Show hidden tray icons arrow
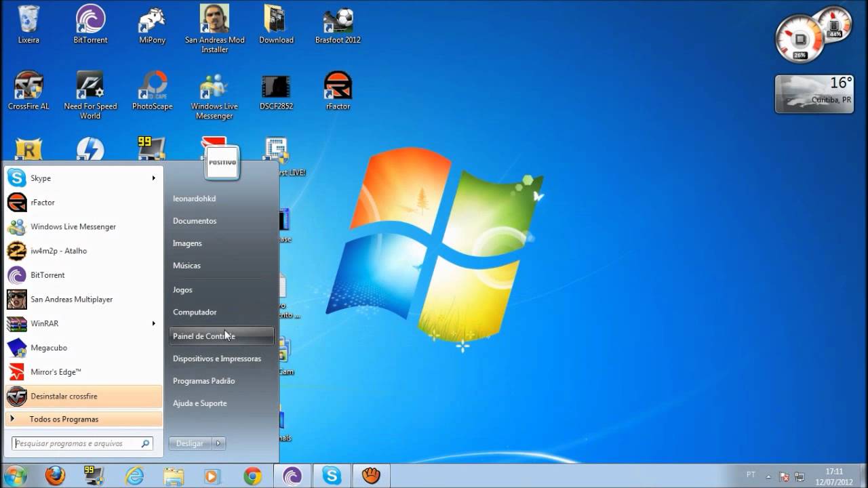 coord(768,476)
